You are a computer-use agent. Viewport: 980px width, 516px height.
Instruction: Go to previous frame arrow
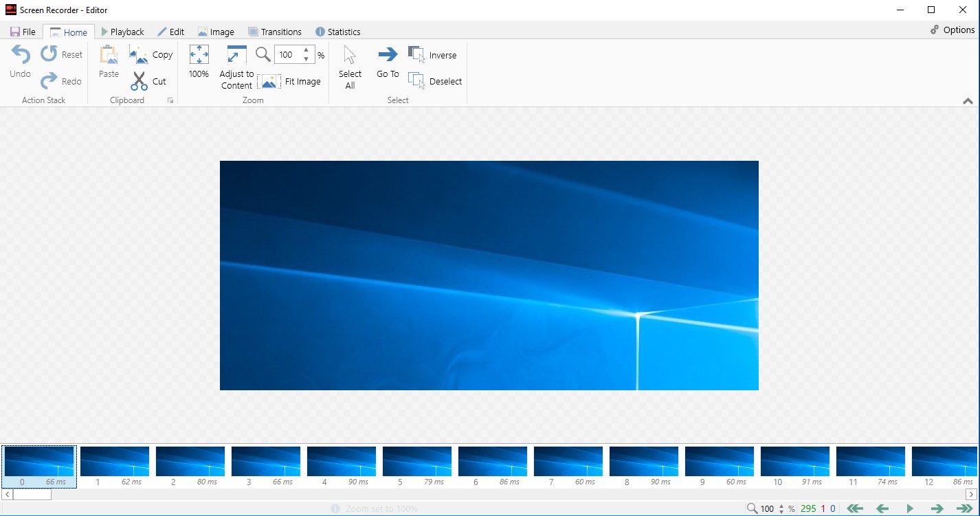882,508
